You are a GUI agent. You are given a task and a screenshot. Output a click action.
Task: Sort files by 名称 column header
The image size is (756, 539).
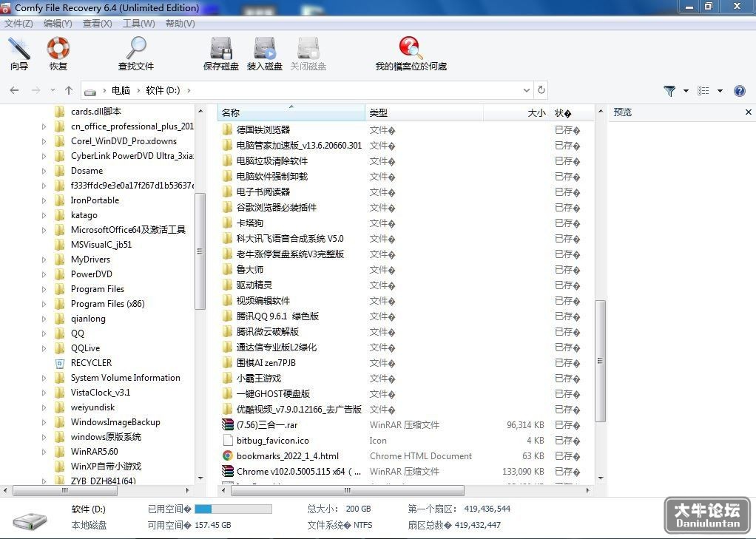click(x=291, y=113)
